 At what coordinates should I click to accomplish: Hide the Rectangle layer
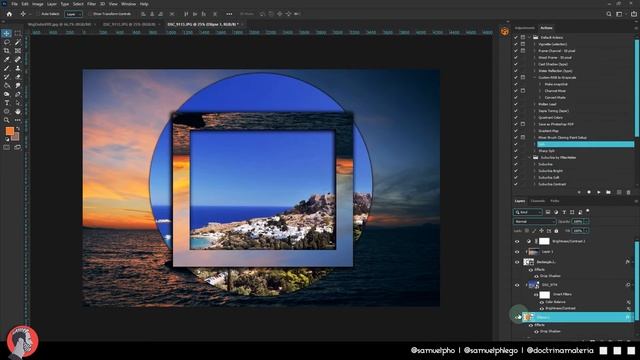tap(517, 262)
